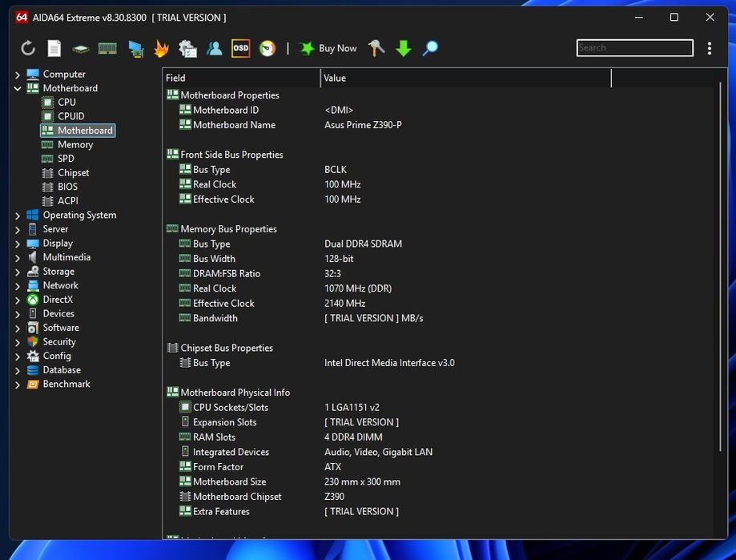Collapse the Motherboard tree node
The width and height of the screenshot is (736, 560).
click(18, 88)
